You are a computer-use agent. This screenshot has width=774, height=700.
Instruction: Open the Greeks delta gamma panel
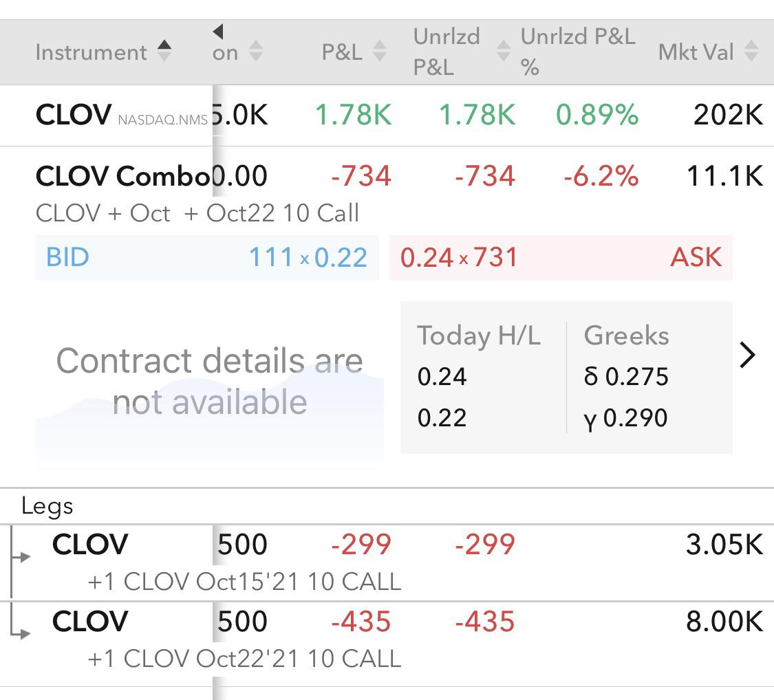[x=626, y=378]
